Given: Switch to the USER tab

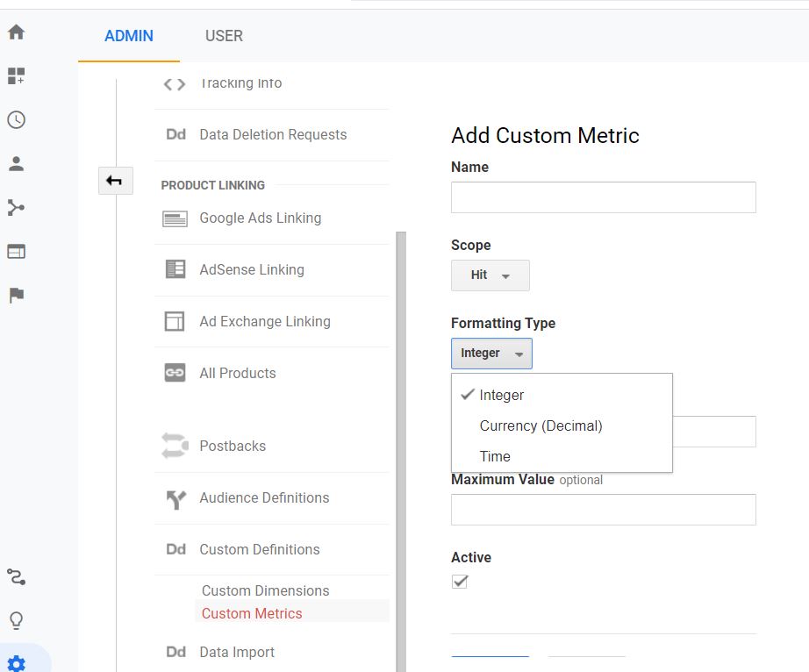Looking at the screenshot, I should click(224, 36).
